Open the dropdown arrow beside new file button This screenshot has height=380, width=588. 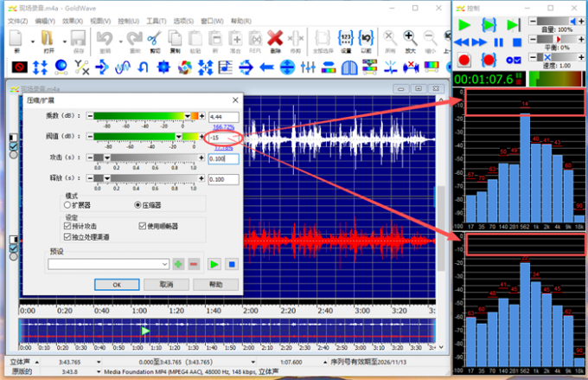click(32, 40)
